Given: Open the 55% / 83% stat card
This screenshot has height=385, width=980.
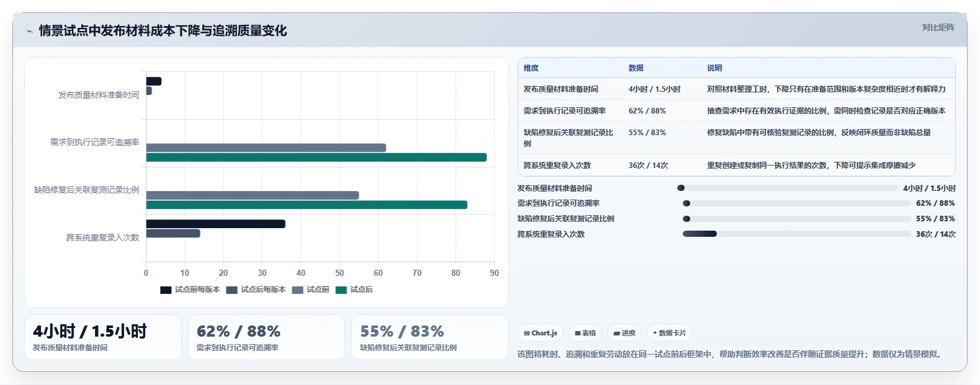Looking at the screenshot, I should click(429, 337).
